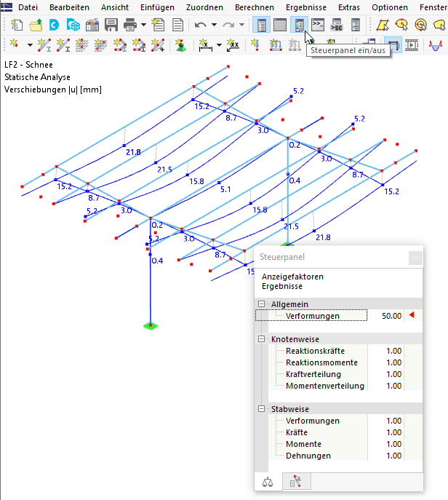The width and height of the screenshot is (448, 500).
Task: Create new single member tool
Action: (44, 45)
